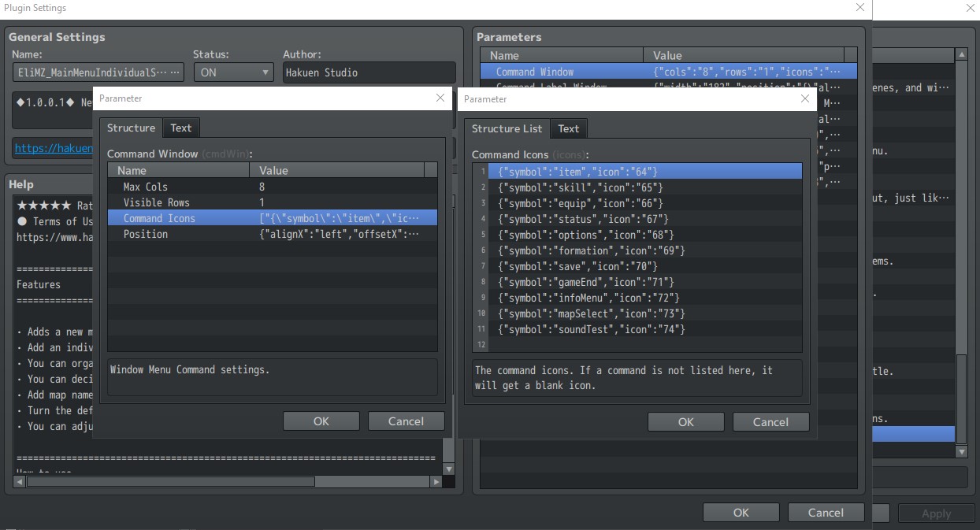The image size is (980, 530).
Task: Click the Apply button in background window
Action: (936, 513)
